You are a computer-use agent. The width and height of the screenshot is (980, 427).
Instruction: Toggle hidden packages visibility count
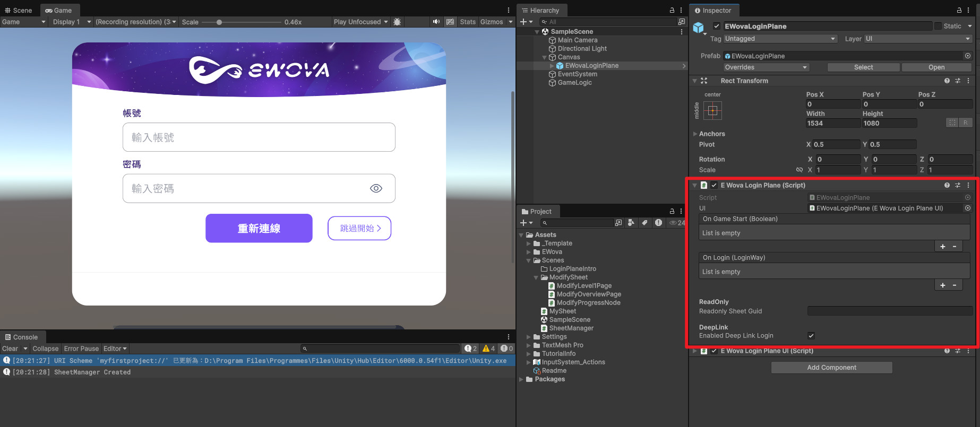point(677,223)
